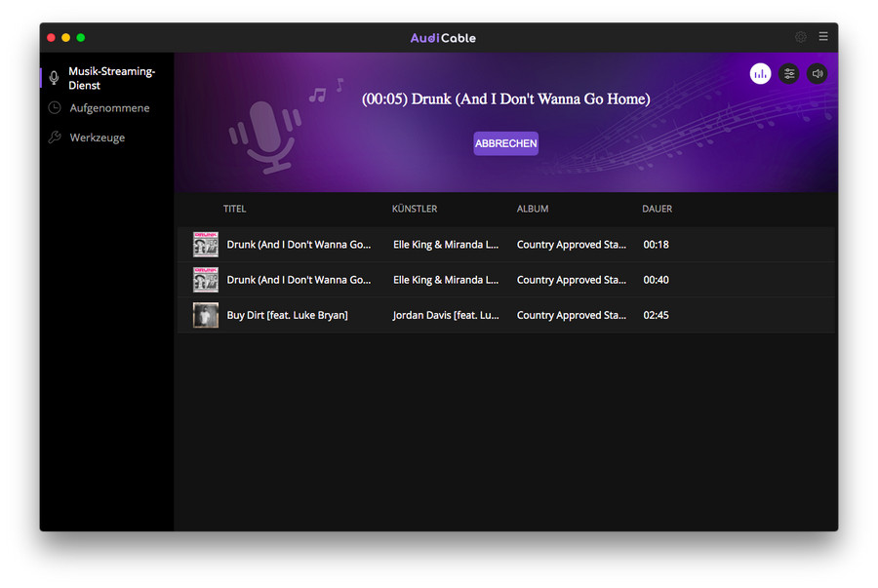The height and width of the screenshot is (588, 878).
Task: Click the wrench icon beside Werkzeuge
Action: pyautogui.click(x=55, y=137)
